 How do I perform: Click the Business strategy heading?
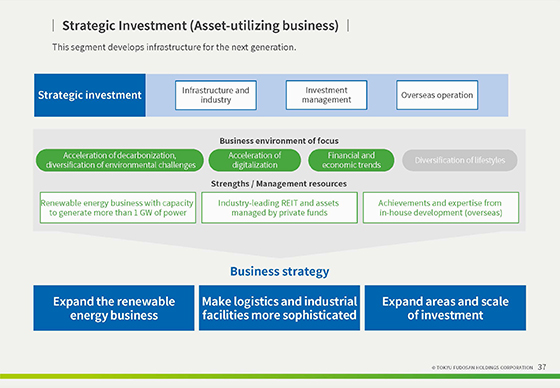click(x=280, y=272)
